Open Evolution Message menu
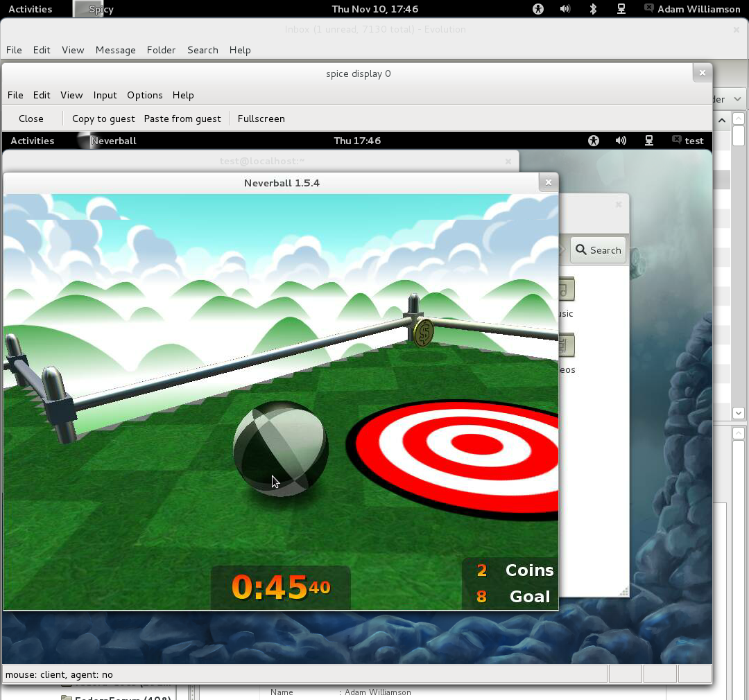 [116, 50]
